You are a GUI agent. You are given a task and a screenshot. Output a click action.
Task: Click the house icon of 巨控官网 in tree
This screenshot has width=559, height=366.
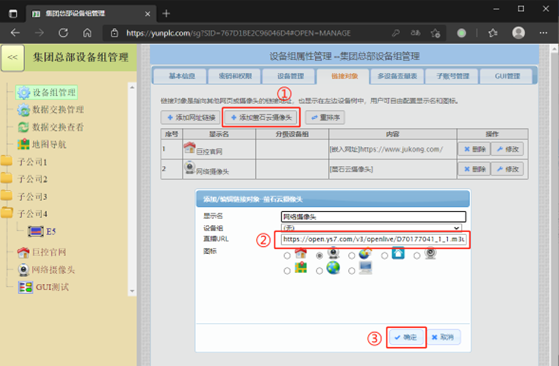(x=24, y=252)
